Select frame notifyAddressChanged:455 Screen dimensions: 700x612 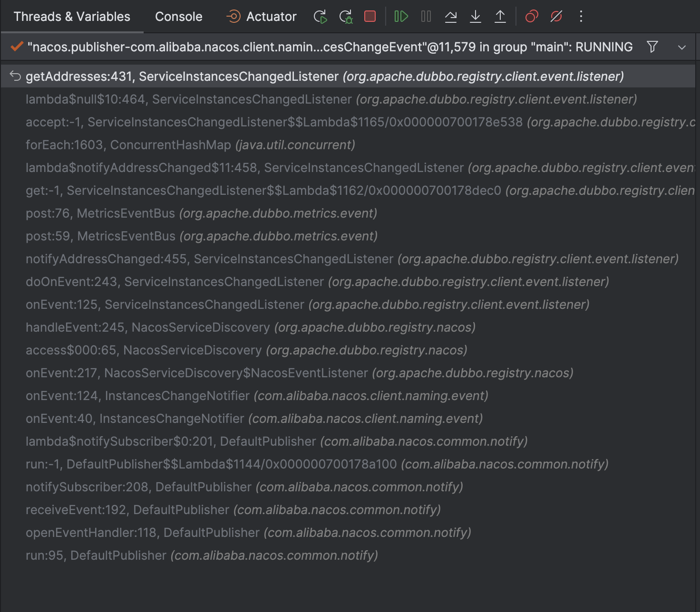point(348,259)
